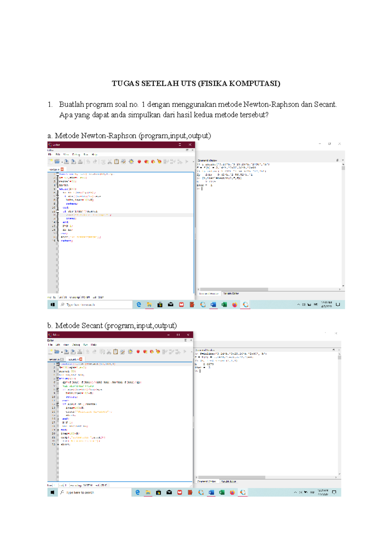Switch to newton.m tab in Secant editor
Image resolution: width=392 pixels, height=555 pixels.
click(54, 359)
